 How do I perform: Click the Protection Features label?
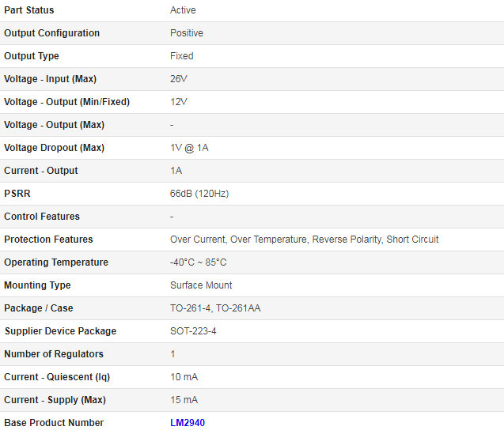(48, 239)
